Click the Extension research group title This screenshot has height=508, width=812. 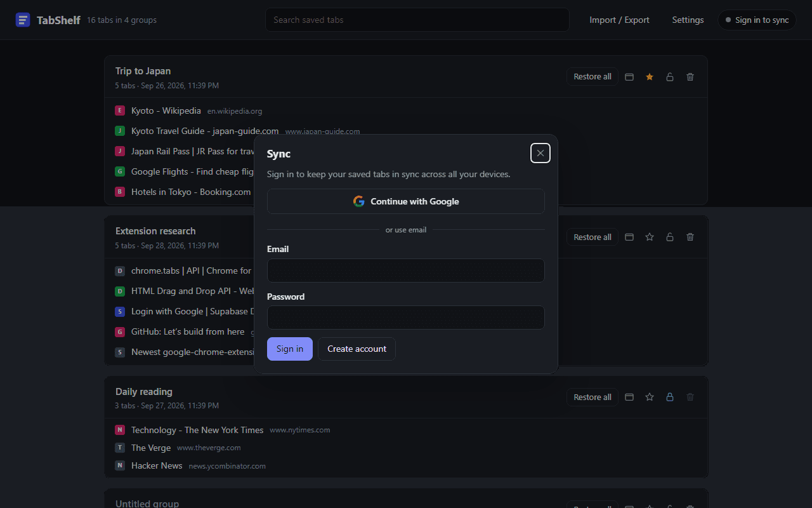155,231
